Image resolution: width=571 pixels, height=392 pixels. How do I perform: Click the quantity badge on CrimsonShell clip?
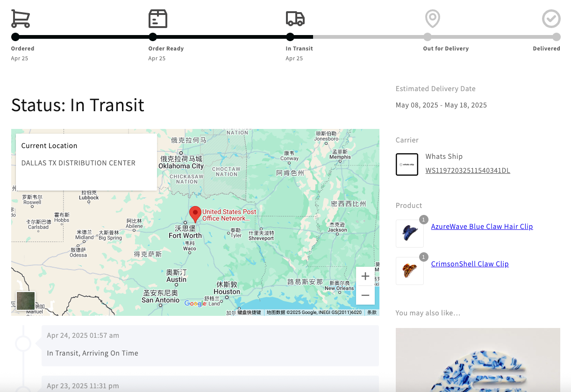click(x=423, y=257)
